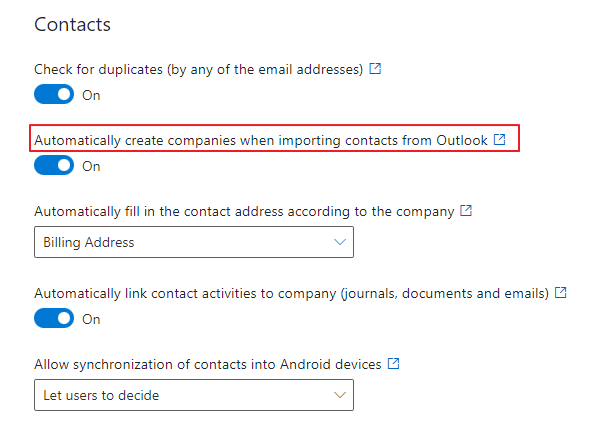
Task: Click the Automatically fill in contact address label
Action: click(x=244, y=212)
